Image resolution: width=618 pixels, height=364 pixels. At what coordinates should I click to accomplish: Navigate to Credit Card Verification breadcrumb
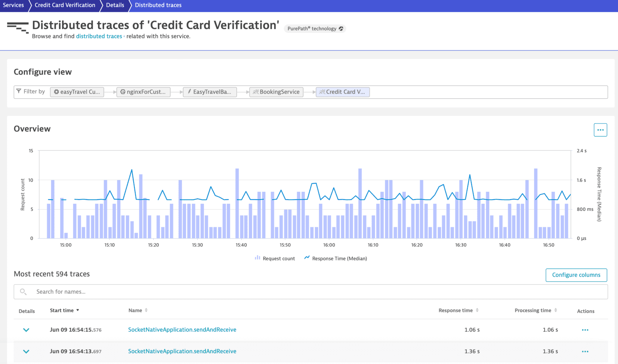tap(65, 5)
